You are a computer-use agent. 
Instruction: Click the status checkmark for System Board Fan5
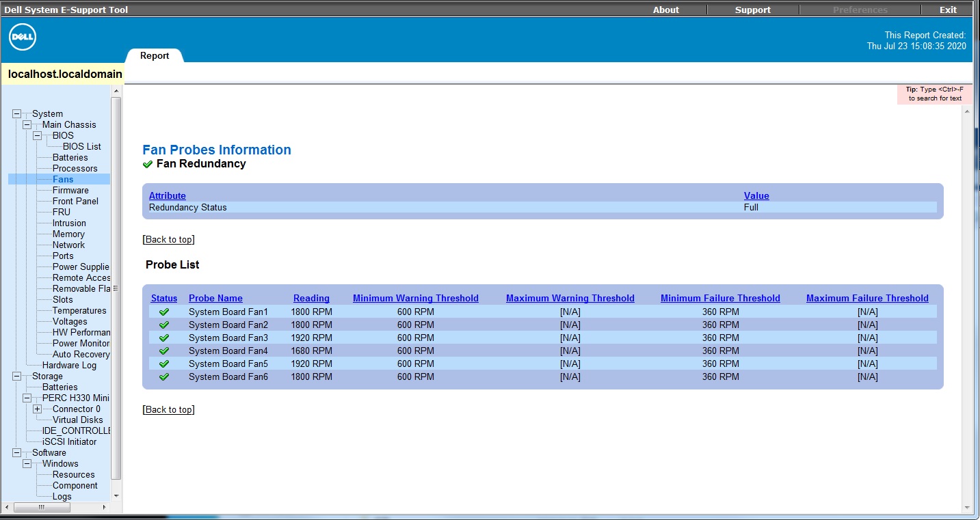[163, 364]
